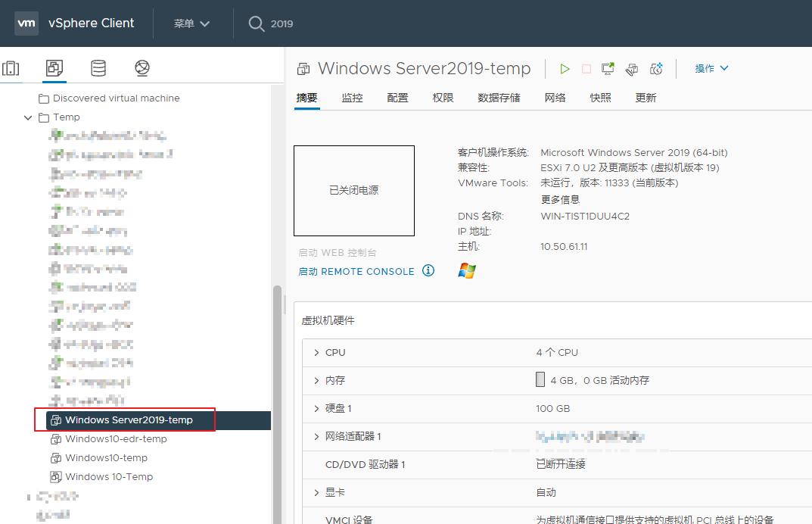This screenshot has height=524, width=812.
Task: Collapse the Temp folder in tree
Action: tap(28, 117)
